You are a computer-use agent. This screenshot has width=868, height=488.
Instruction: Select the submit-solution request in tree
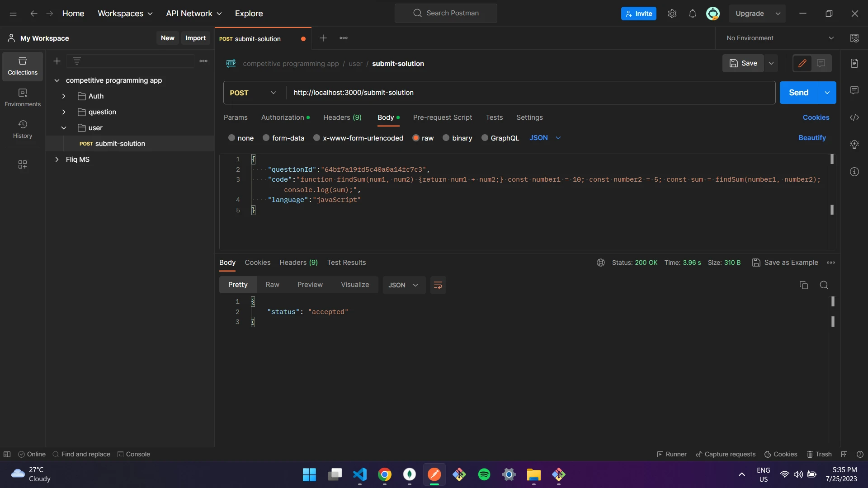[x=130, y=144]
